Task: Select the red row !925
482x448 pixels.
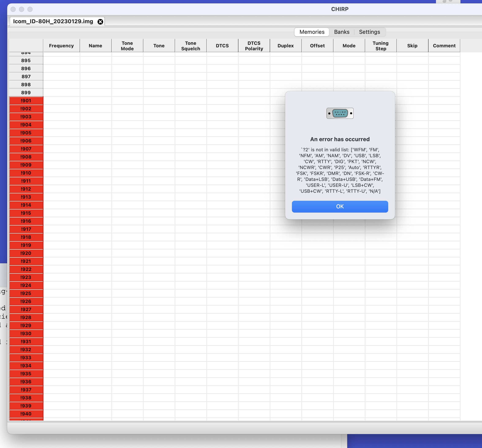Action: (x=26, y=293)
